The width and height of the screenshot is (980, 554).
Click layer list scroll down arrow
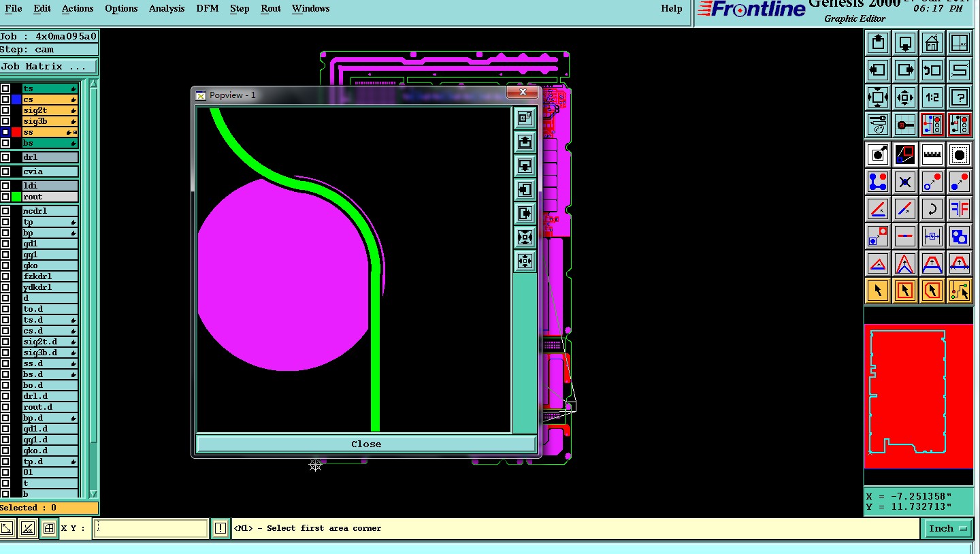pos(94,494)
